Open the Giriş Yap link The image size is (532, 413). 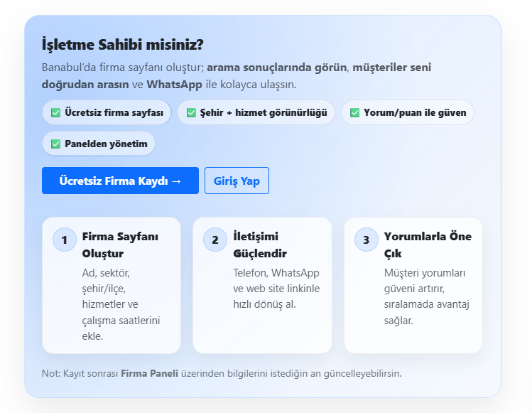pos(237,181)
